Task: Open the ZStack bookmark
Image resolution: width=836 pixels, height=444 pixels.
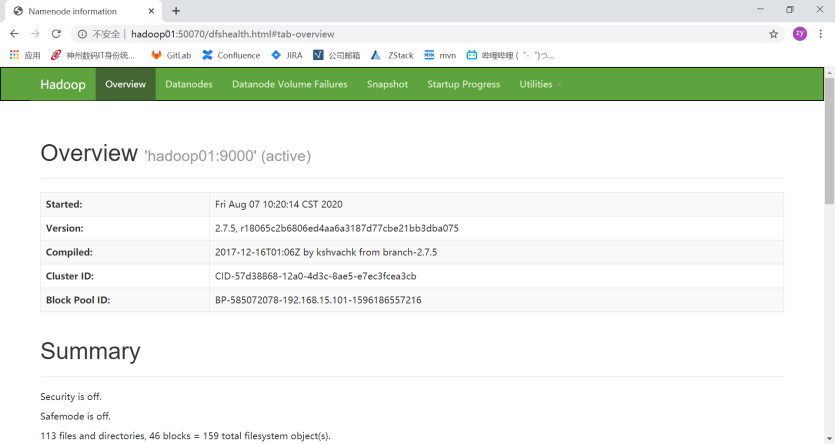Action: (x=392, y=55)
